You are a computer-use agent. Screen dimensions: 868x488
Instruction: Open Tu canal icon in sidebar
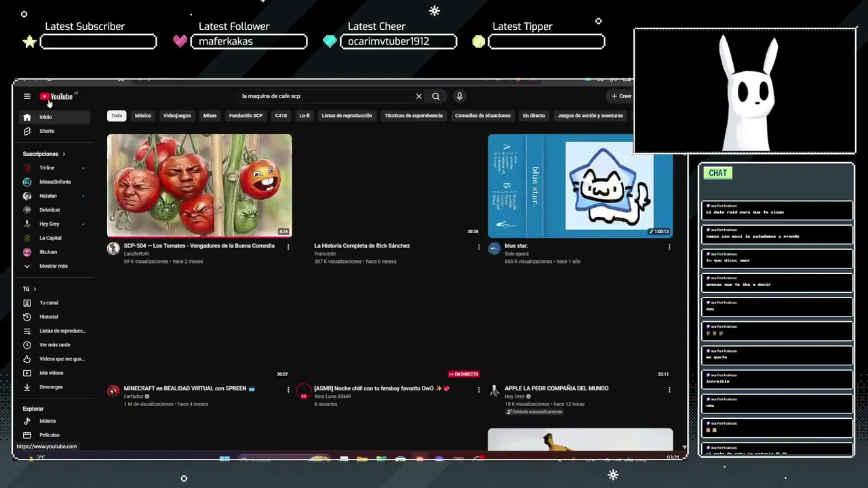27,303
